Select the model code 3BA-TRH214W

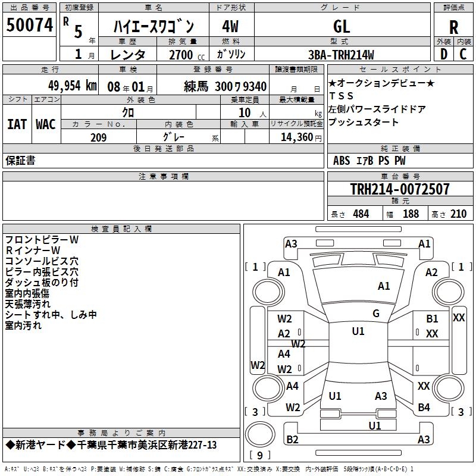(341, 55)
